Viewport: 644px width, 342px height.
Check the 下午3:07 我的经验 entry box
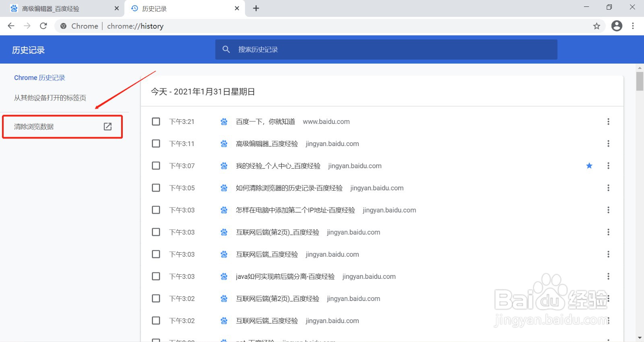[x=156, y=166]
